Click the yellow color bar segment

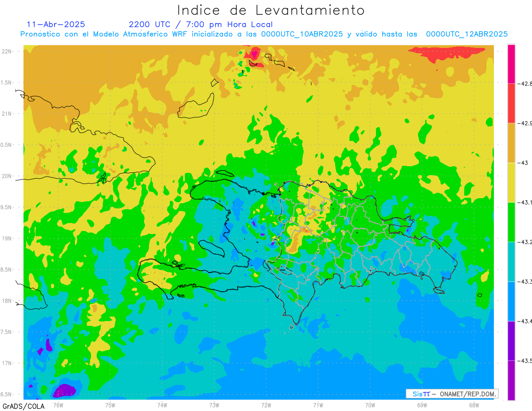point(511,182)
